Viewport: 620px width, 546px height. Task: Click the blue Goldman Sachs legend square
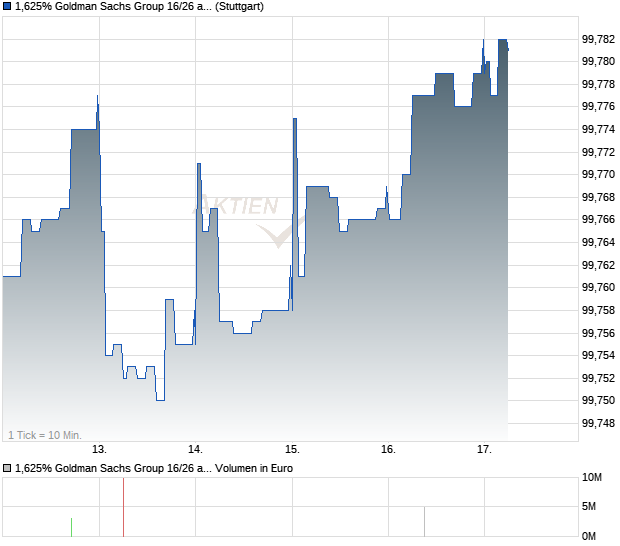[x=7, y=7]
